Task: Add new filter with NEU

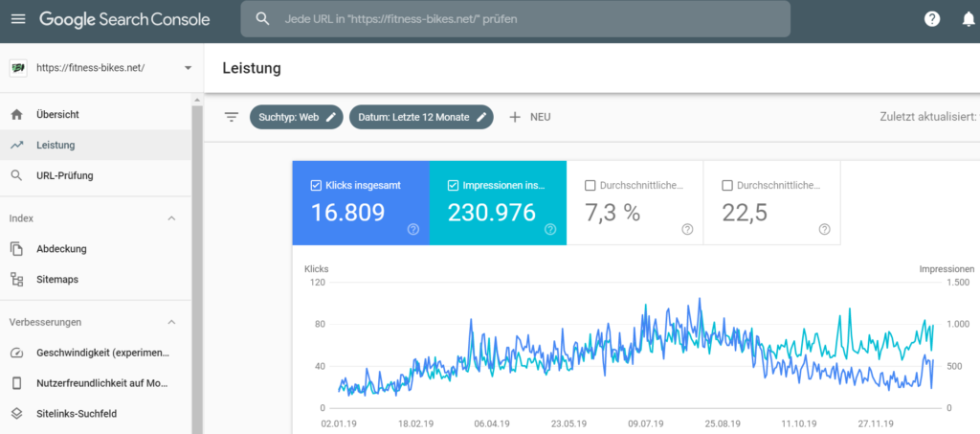Action: 529,117
